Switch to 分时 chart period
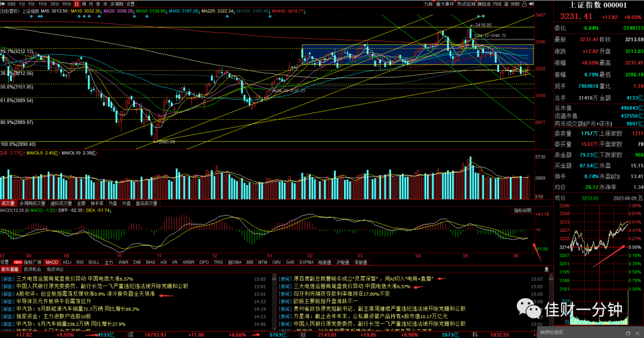 coord(11,4)
